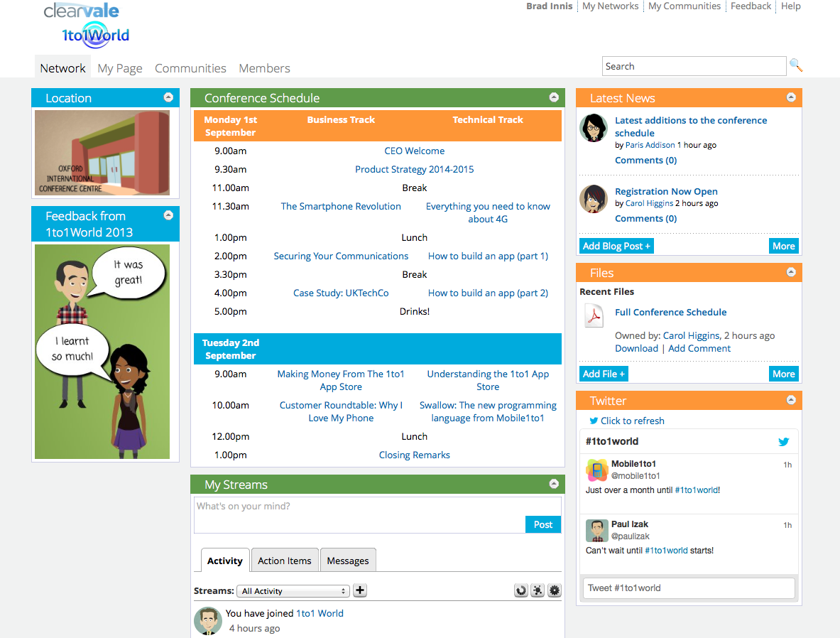Click More in Files panel
This screenshot has width=840, height=638.
pyautogui.click(x=784, y=374)
